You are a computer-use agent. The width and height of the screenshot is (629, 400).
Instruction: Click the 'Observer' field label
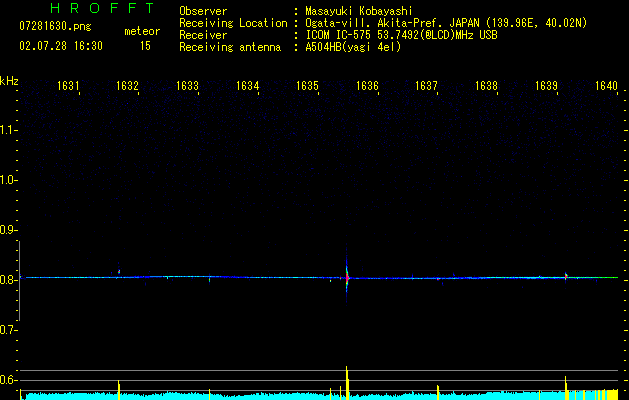click(203, 11)
